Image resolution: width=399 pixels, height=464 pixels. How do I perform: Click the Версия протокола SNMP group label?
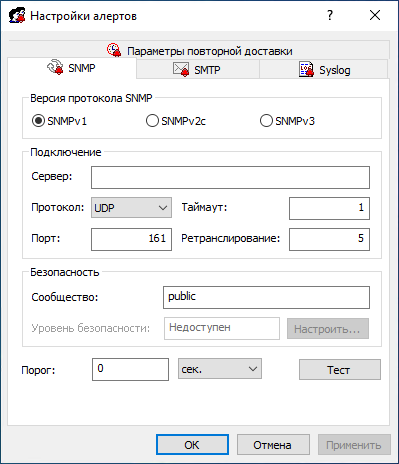[91, 98]
